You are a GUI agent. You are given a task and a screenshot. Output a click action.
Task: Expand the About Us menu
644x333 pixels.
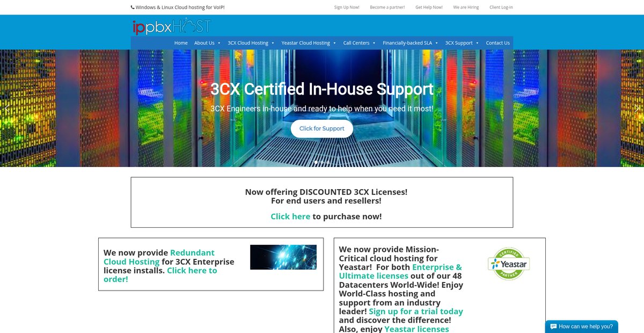click(207, 43)
